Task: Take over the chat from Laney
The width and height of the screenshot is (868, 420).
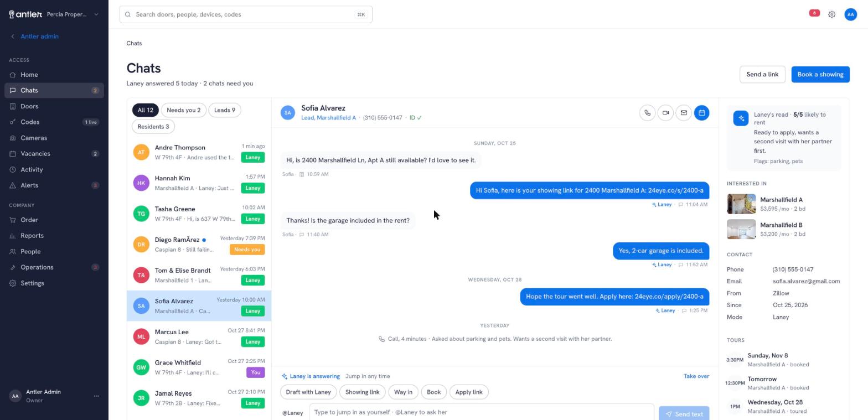Action: pyautogui.click(x=696, y=376)
